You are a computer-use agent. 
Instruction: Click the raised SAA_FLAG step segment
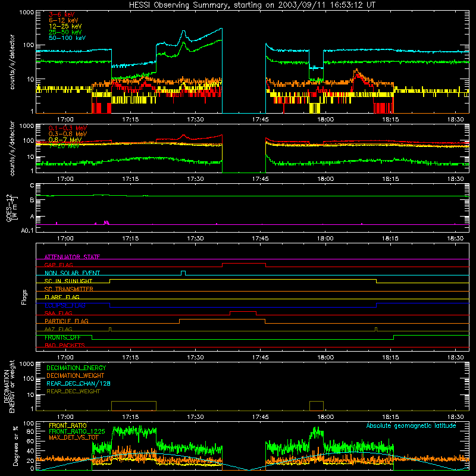243,312
